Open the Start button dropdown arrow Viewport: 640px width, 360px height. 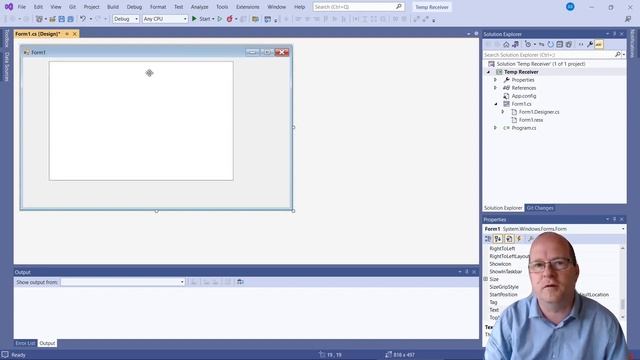[213, 19]
